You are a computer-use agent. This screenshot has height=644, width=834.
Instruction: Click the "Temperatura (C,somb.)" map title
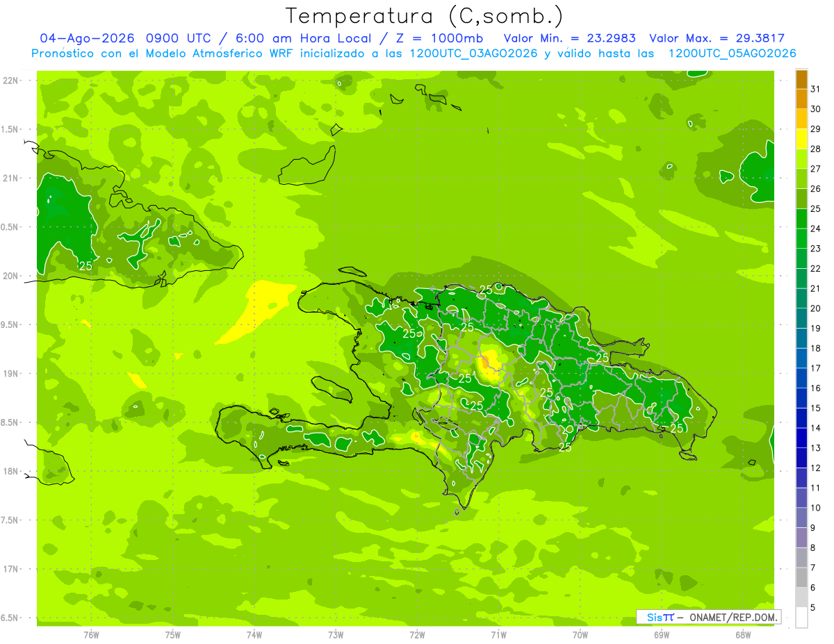tap(425, 16)
